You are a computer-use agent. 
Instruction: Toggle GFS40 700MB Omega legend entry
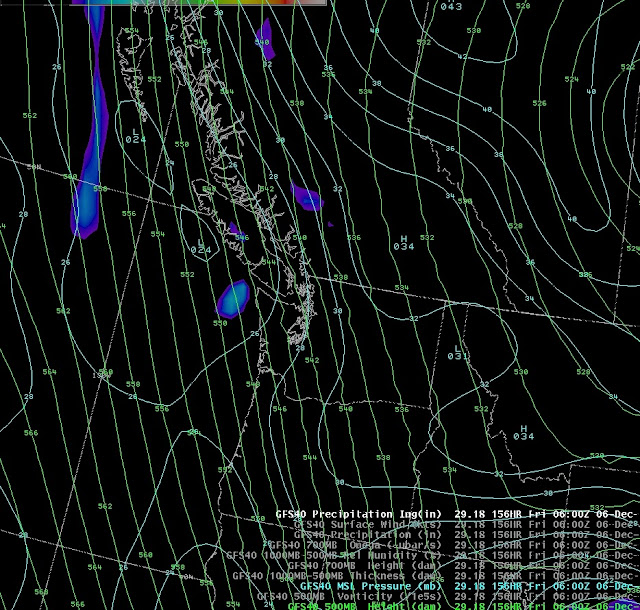[x=454, y=545]
